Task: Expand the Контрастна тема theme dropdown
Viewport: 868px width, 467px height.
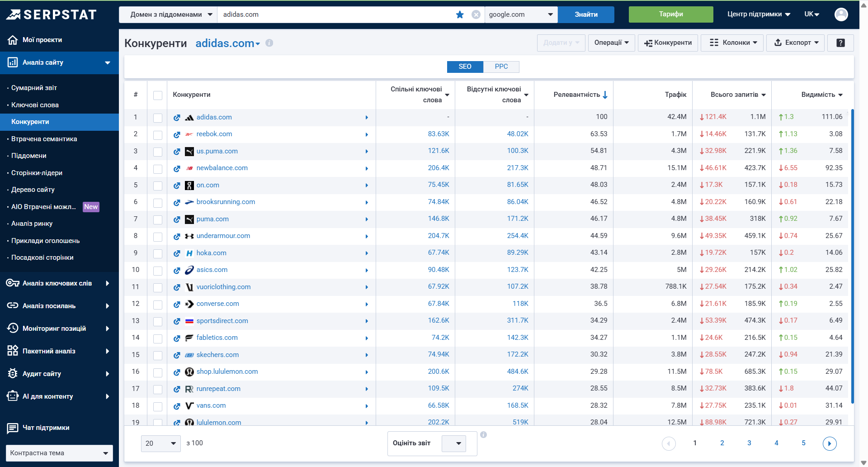Action: coord(59,453)
